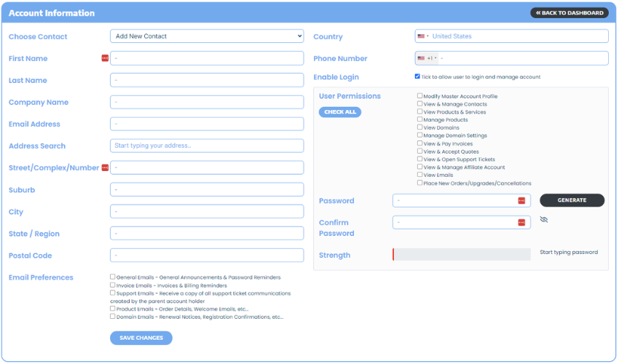Focus the Street/Complex/Number input field
Screen dimensions: 619x364
pyautogui.click(x=208, y=167)
